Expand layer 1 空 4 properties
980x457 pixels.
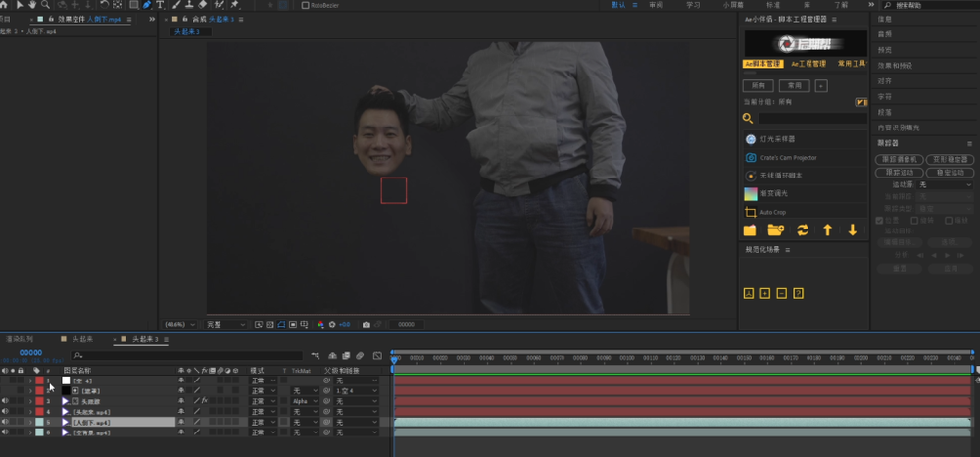click(x=30, y=381)
